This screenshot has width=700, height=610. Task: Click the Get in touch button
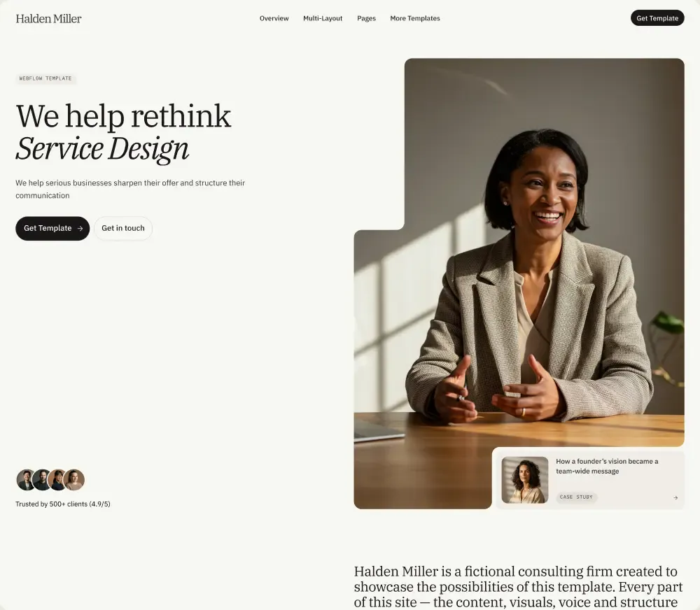123,229
